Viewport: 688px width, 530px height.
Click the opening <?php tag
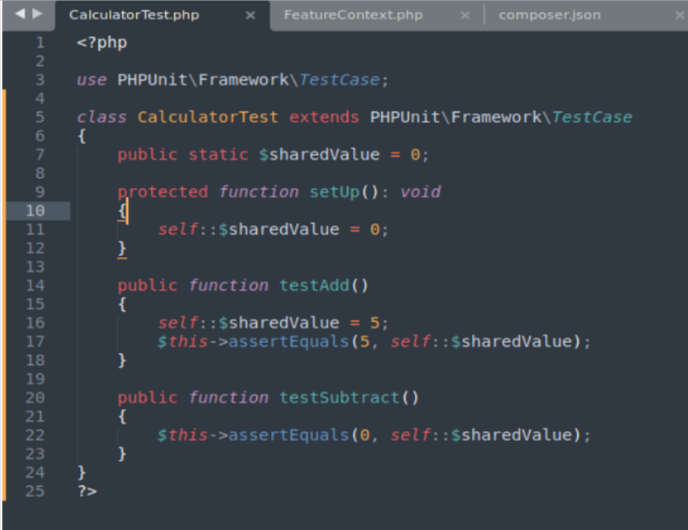click(102, 43)
